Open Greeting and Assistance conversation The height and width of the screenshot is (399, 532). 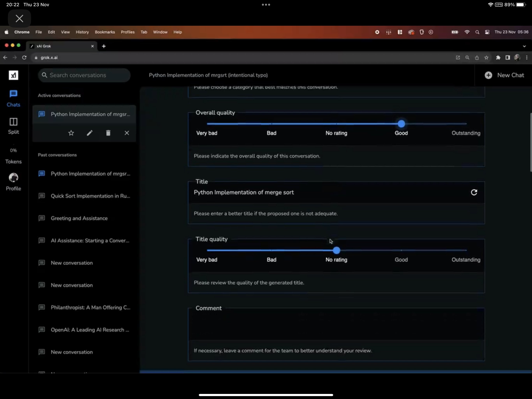(x=84, y=218)
